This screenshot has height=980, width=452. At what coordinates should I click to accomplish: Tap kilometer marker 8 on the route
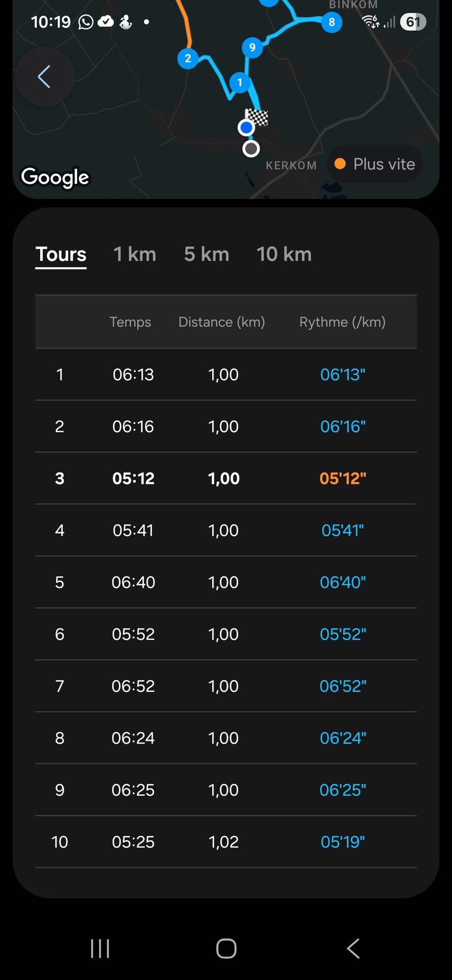point(331,22)
